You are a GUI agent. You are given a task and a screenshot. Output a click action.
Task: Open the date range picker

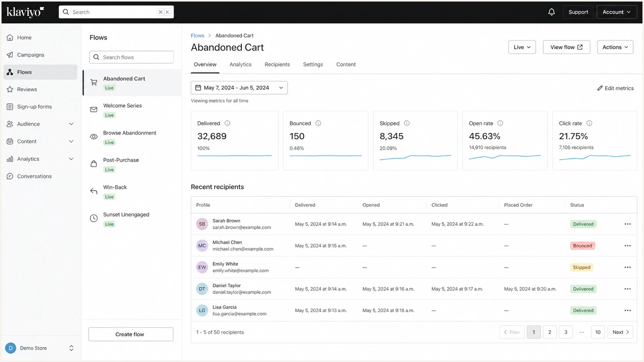pos(239,88)
